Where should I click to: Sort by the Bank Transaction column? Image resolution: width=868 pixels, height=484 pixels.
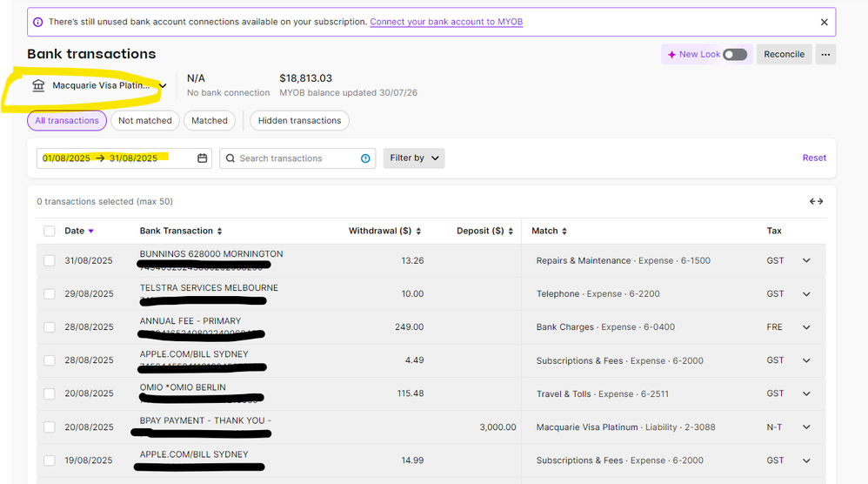pos(180,231)
